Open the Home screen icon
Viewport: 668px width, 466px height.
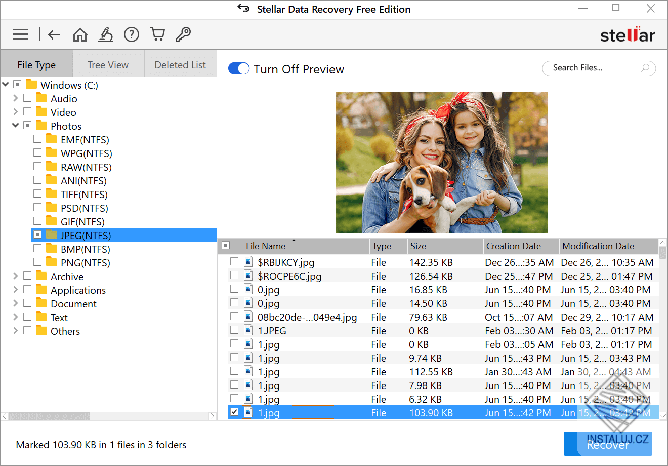click(x=80, y=35)
